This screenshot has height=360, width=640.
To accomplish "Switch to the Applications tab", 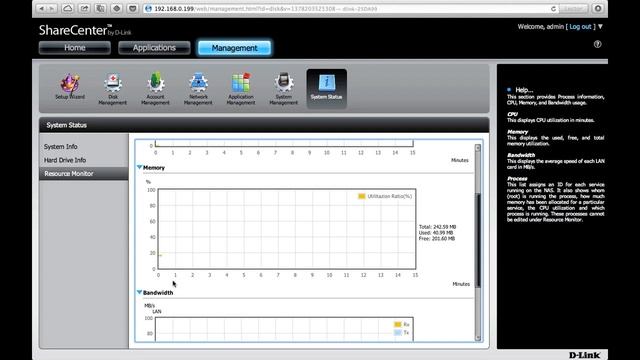I will tap(154, 48).
